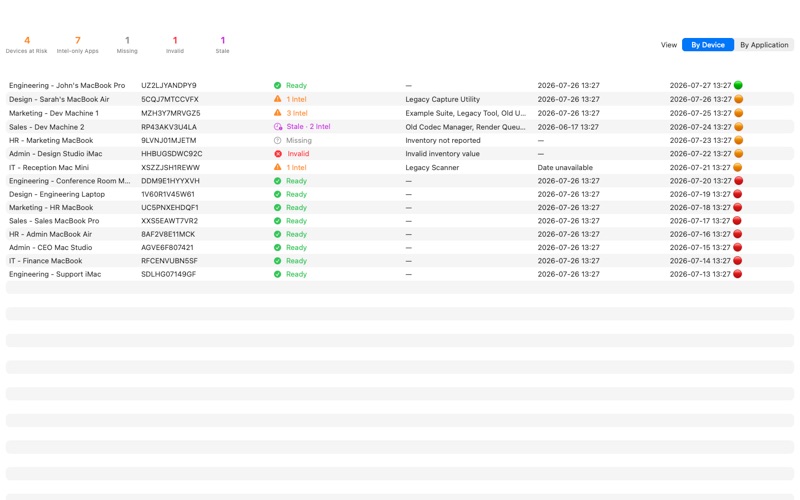Viewport: 800px width, 500px height.
Task: Click the Ready checkmark for IT Finance MacBook
Action: 278,261
